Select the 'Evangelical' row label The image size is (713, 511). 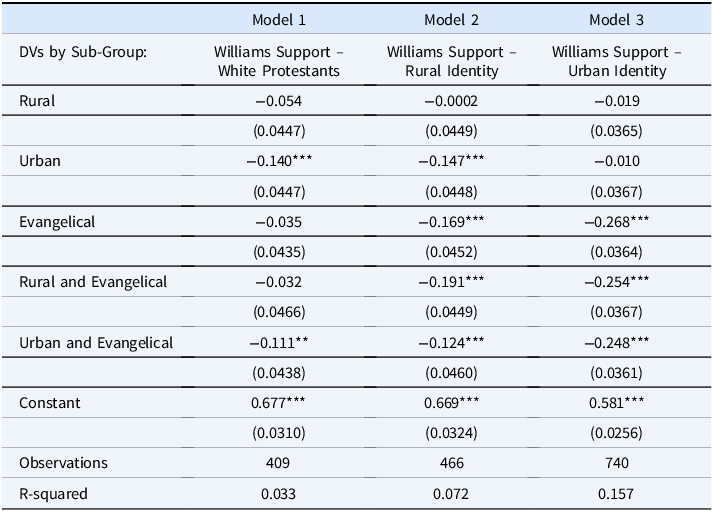coord(57,222)
